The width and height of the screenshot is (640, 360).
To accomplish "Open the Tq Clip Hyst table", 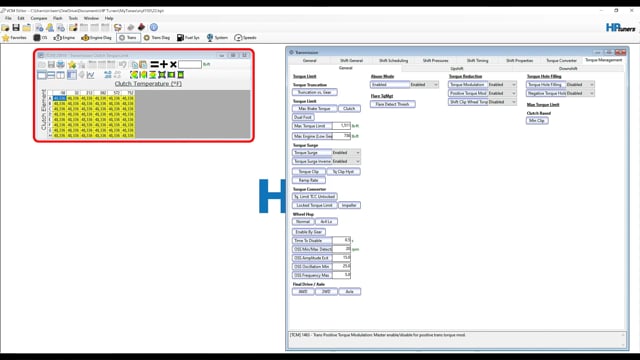I will click(x=343, y=172).
